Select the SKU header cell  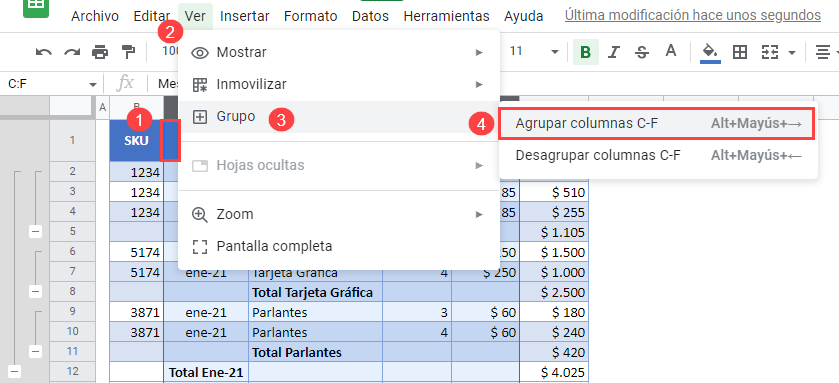click(136, 141)
